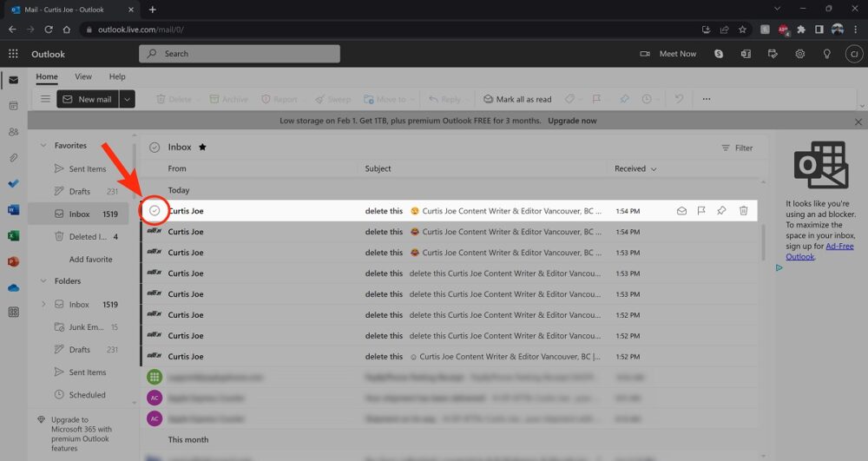Expand the New mail dropdown arrow
The image size is (868, 461).
pyautogui.click(x=128, y=99)
